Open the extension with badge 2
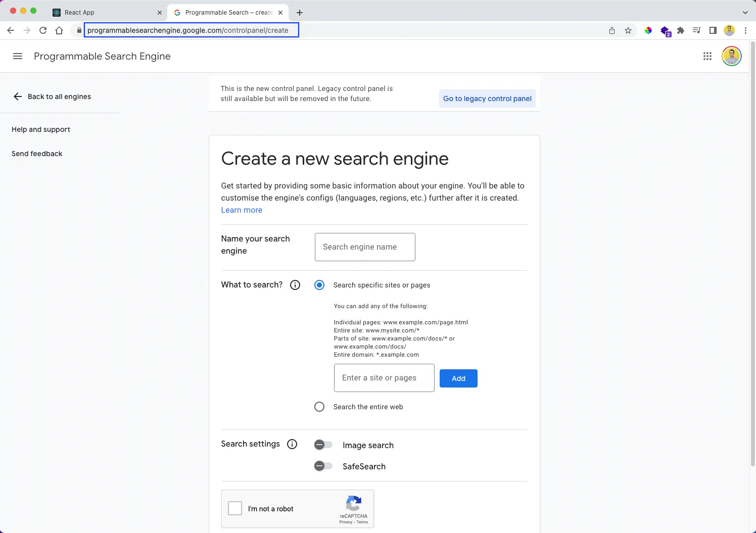Screen dimensions: 756x533 [x=666, y=31]
